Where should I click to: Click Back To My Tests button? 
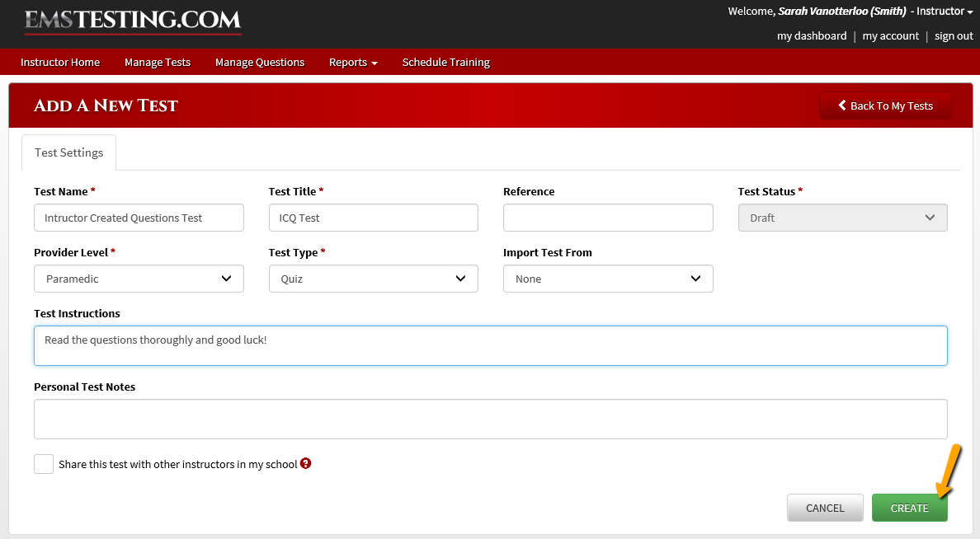coord(885,105)
